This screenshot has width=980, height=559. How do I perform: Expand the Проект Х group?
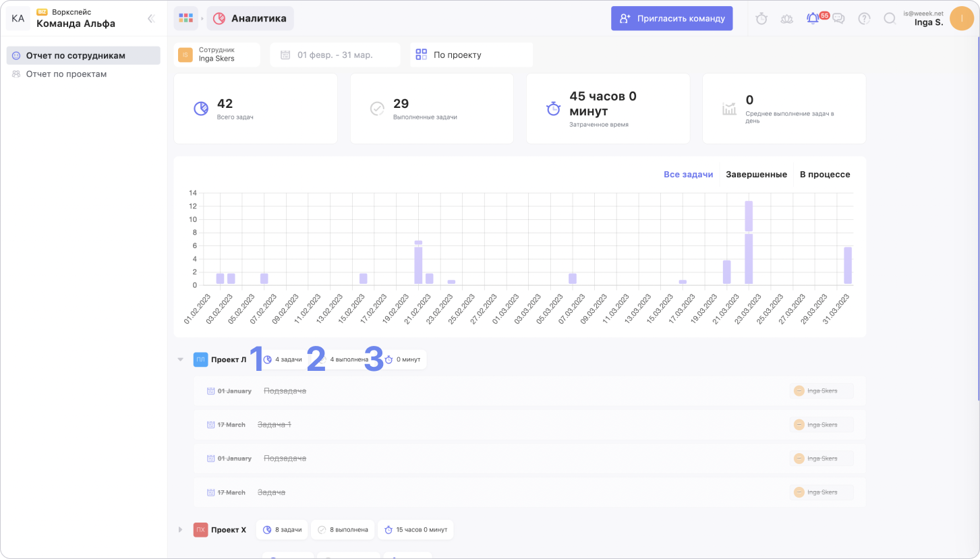(x=180, y=529)
